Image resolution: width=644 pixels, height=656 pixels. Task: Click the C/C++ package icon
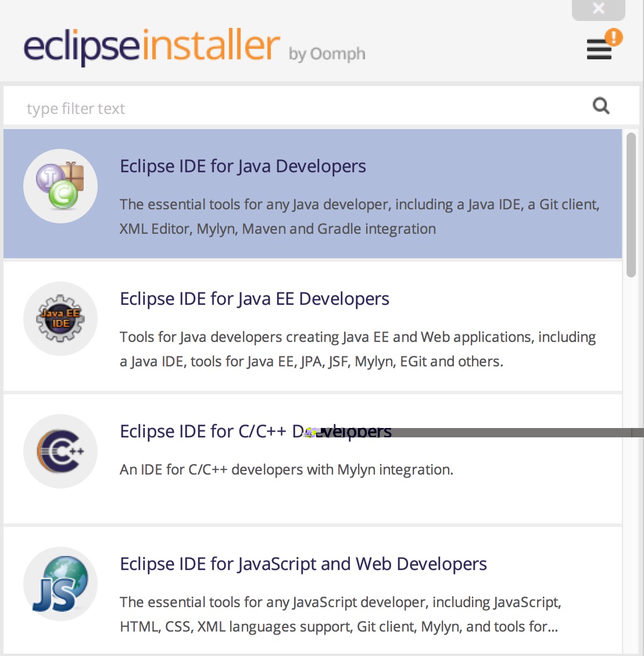point(60,451)
